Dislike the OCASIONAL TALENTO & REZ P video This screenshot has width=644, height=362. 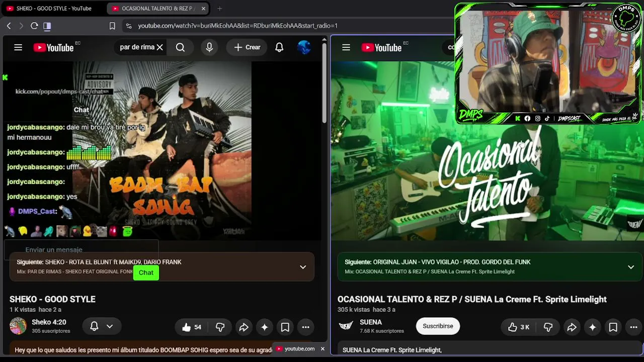coord(548,327)
